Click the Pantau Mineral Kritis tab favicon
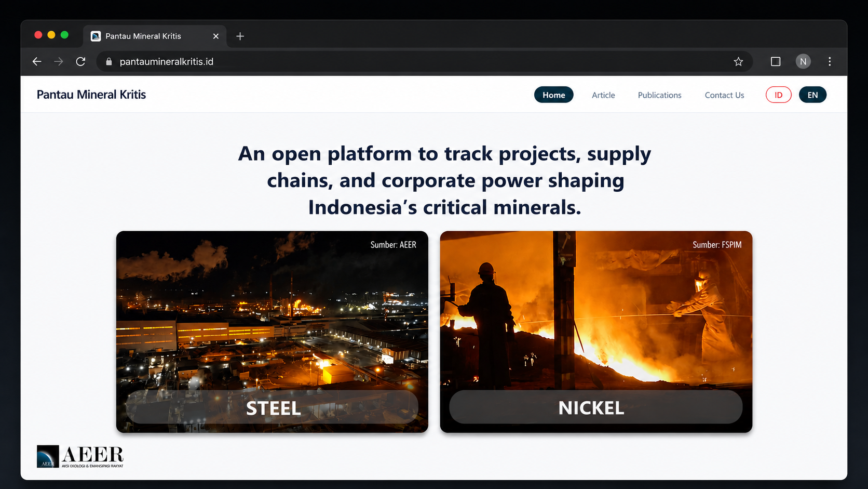 click(x=96, y=36)
